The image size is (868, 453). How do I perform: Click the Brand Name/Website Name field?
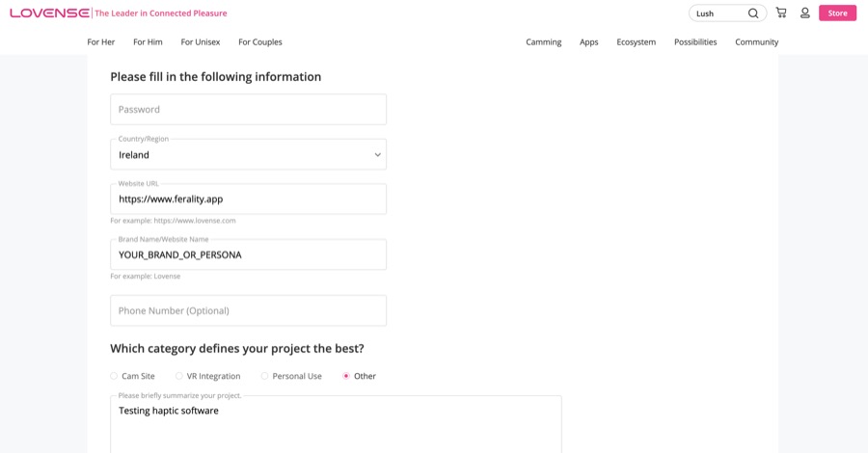pos(248,255)
